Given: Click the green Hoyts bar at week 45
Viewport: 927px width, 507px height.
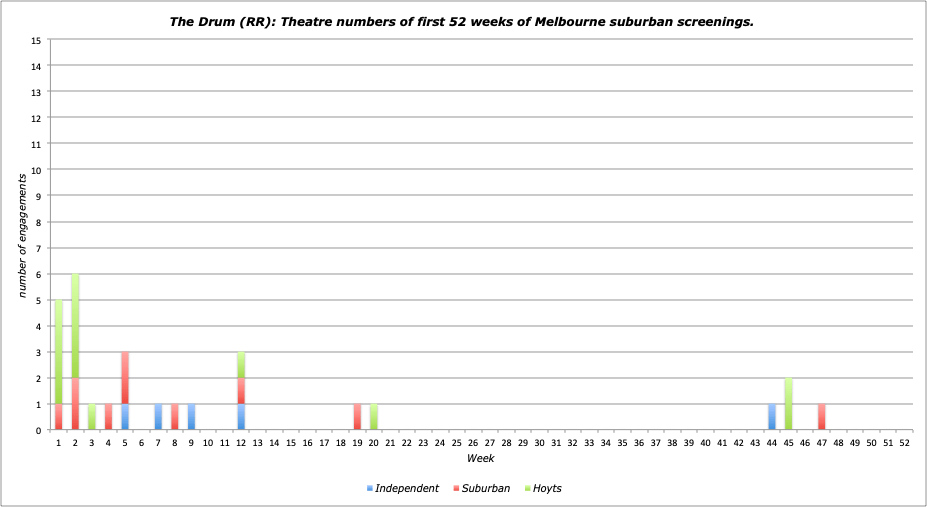Looking at the screenshot, I should 788,404.
